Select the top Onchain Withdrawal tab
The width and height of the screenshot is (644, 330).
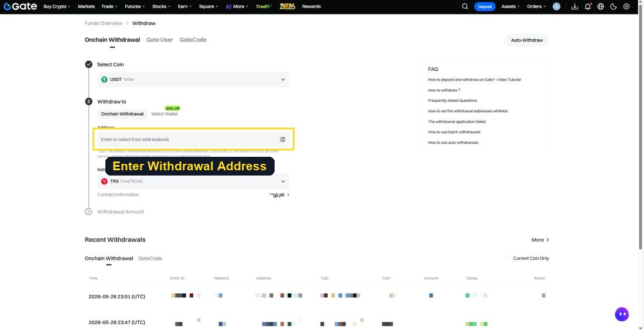pyautogui.click(x=112, y=40)
